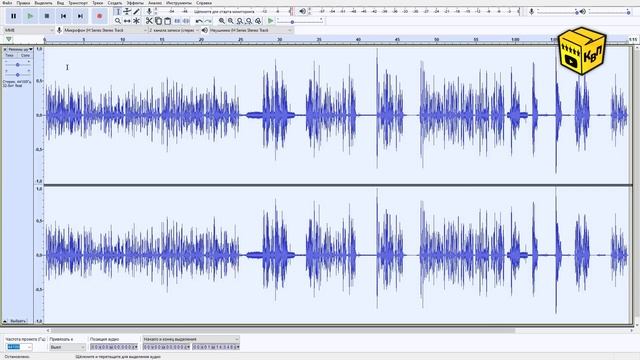Open the Инструменты menu

coord(179,3)
